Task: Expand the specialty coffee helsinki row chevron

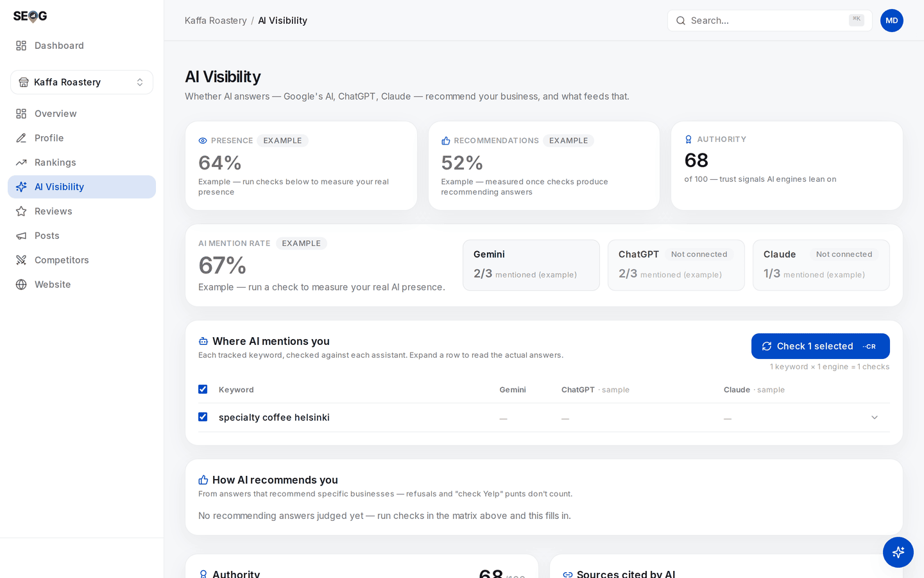Action: click(x=875, y=417)
